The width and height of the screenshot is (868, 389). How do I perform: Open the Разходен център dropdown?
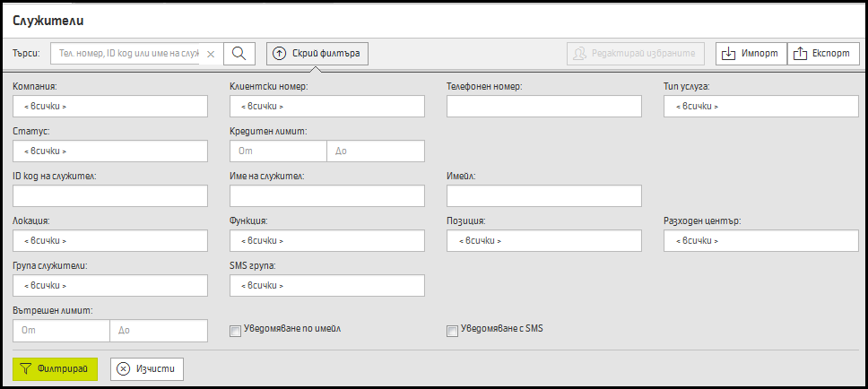(x=761, y=241)
